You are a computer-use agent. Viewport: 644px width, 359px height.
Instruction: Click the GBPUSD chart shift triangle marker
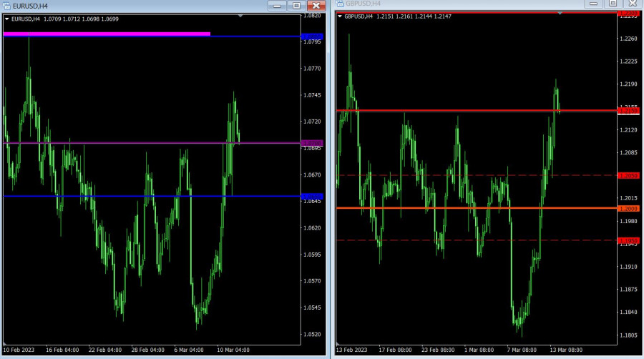tap(560, 13)
